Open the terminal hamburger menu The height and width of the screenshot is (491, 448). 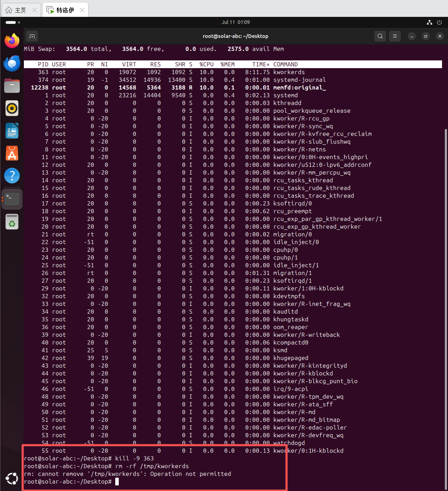[395, 36]
